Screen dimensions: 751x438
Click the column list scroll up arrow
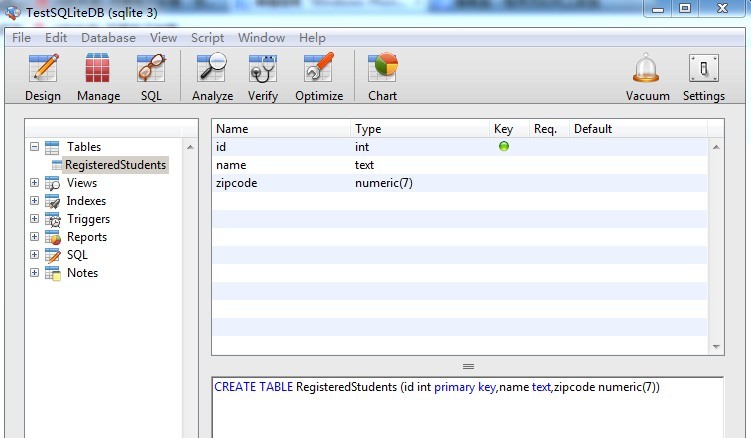(716, 147)
